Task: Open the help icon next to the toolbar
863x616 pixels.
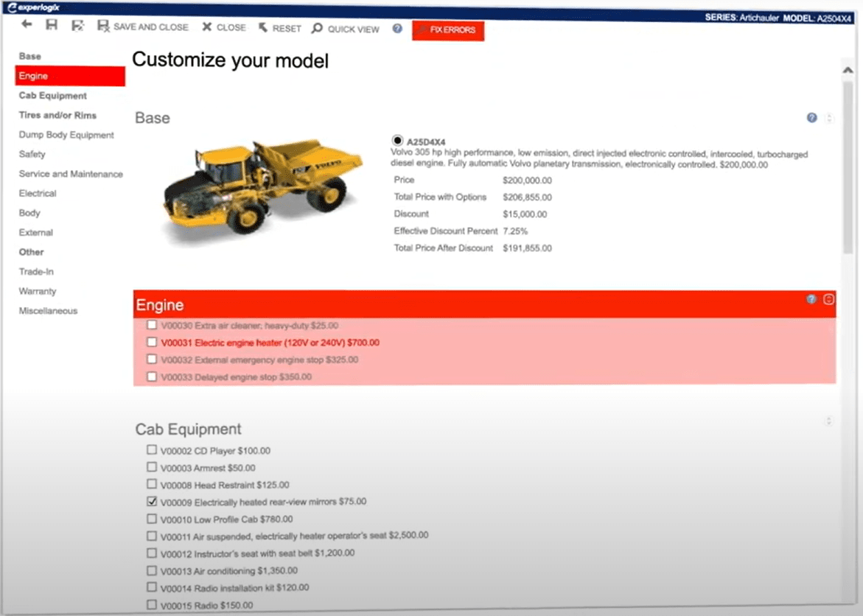Action: pos(396,29)
